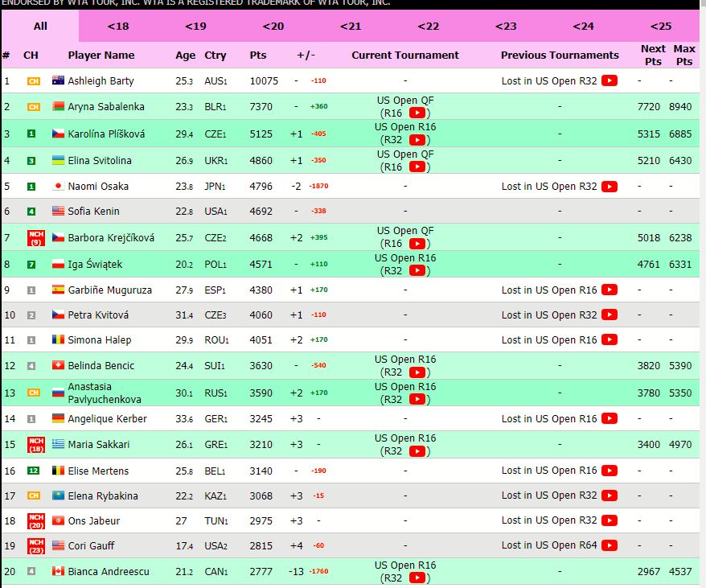706x588 pixels.
Task: Switch to the <22 age tab
Action: [429, 26]
